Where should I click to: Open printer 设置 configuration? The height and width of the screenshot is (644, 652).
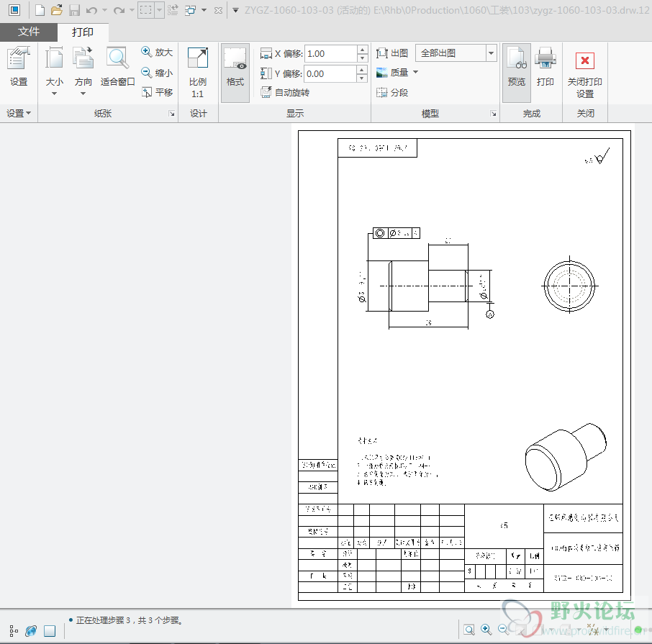pos(19,66)
